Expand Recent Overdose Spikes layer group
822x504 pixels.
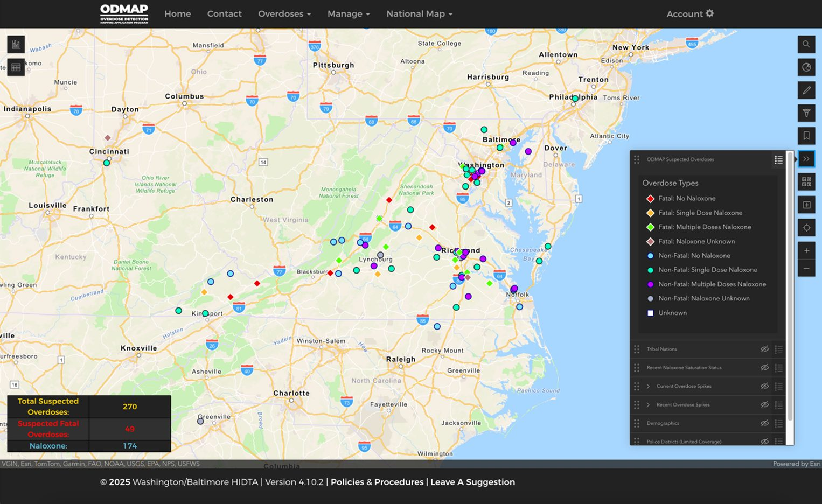tap(648, 405)
